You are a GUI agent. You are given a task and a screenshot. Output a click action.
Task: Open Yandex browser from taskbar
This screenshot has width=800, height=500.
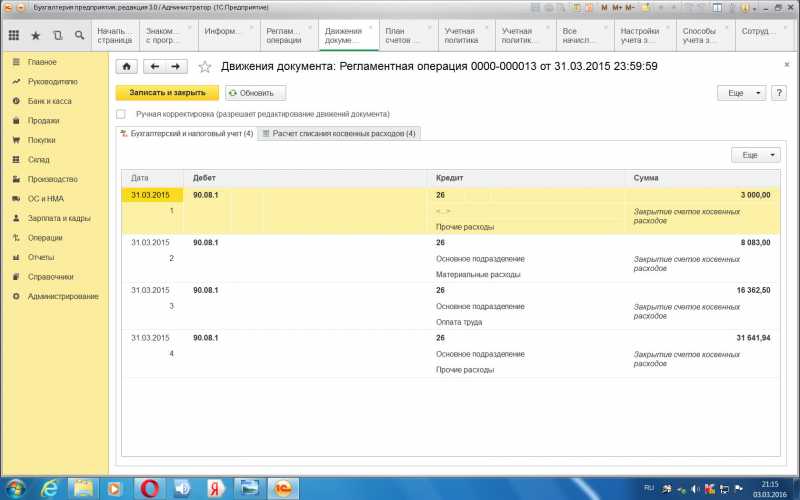pos(215,488)
